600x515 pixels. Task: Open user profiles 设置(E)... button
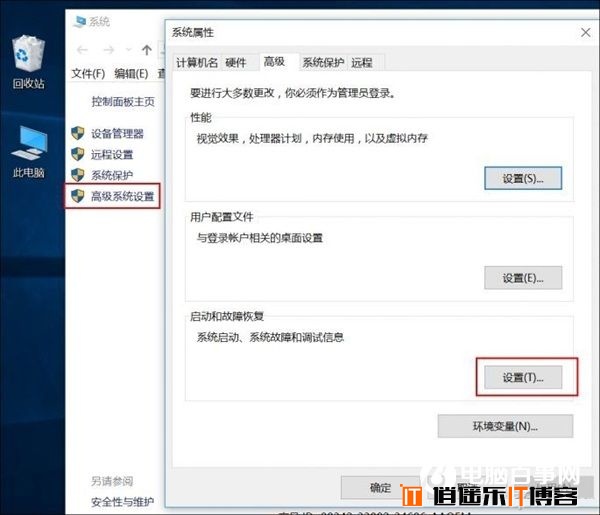(523, 278)
